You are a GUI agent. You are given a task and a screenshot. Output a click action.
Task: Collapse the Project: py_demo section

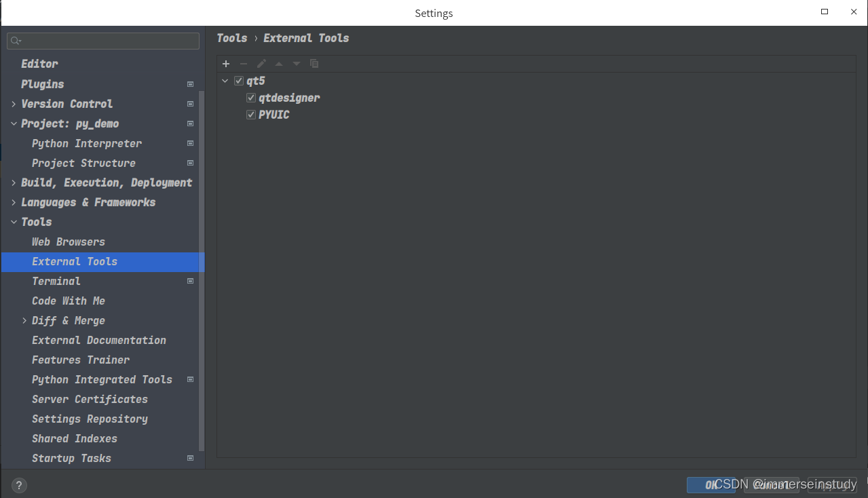click(x=14, y=123)
